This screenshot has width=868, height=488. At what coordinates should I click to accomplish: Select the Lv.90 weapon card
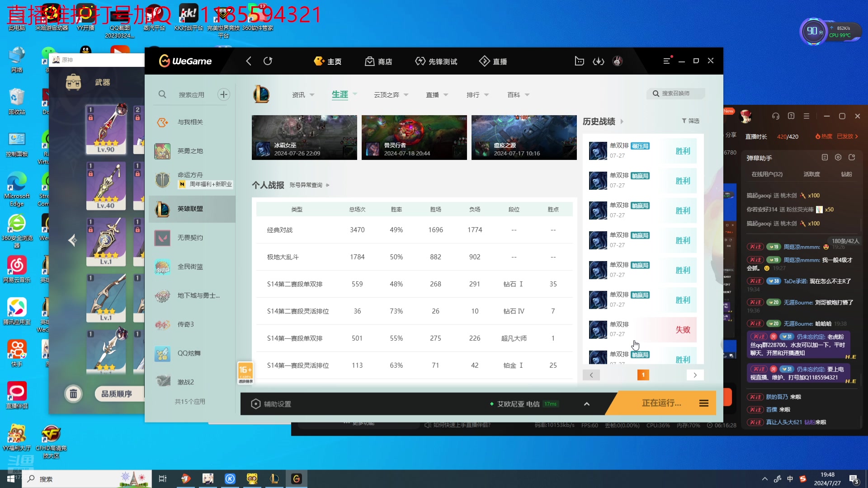click(106, 129)
